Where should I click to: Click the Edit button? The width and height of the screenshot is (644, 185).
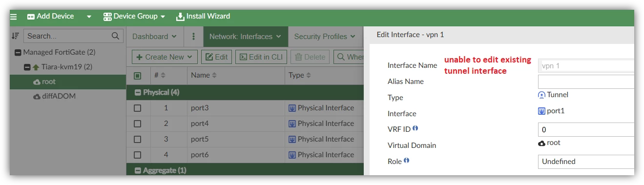tap(217, 57)
